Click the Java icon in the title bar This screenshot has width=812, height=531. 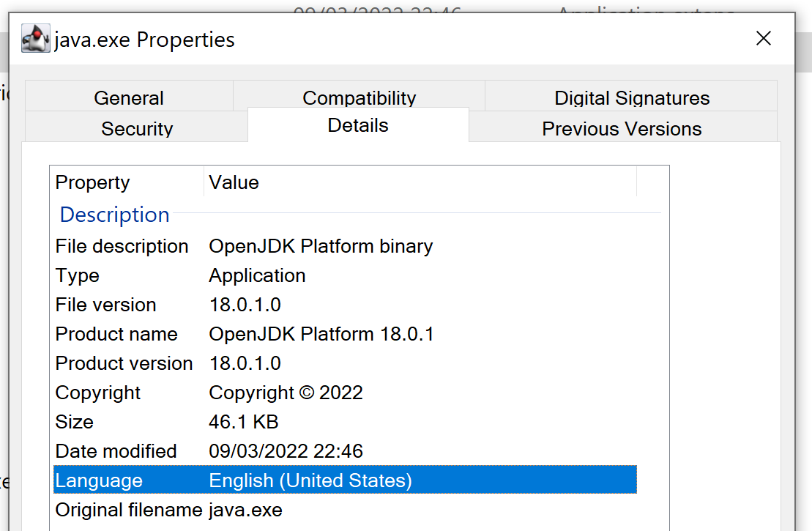coord(36,38)
